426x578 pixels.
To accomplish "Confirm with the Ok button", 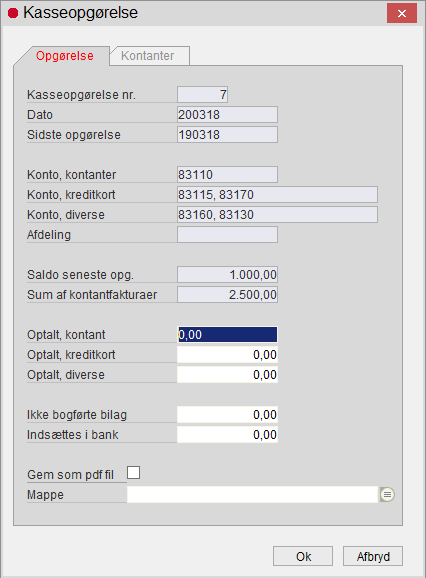I will click(x=303, y=556).
